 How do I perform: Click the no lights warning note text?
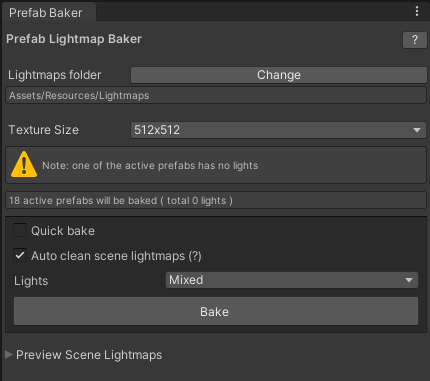click(x=150, y=166)
